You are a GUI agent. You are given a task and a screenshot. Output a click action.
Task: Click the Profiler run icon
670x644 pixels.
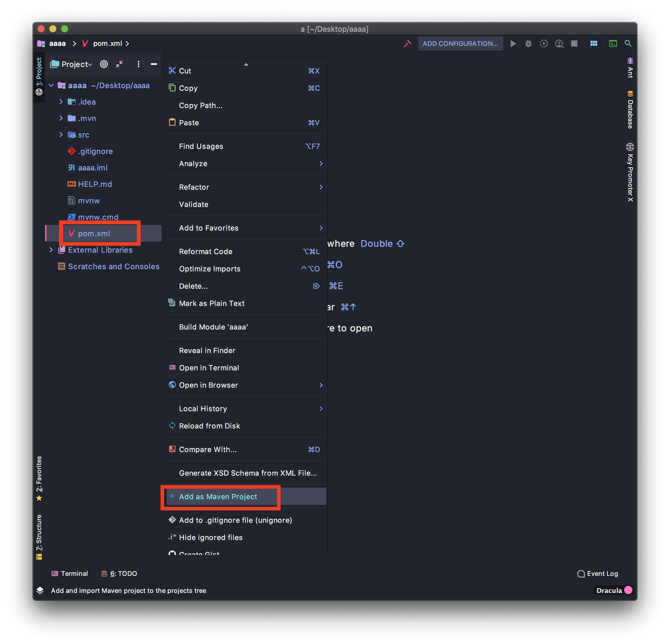click(x=559, y=43)
